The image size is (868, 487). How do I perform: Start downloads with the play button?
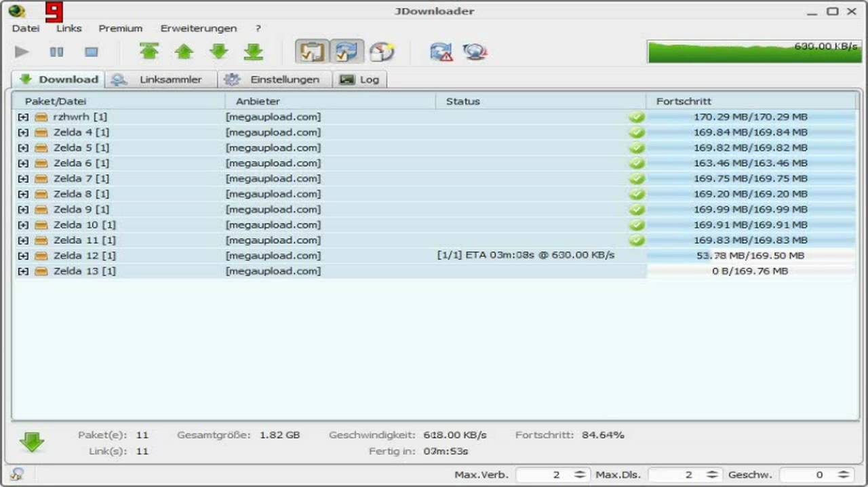22,52
